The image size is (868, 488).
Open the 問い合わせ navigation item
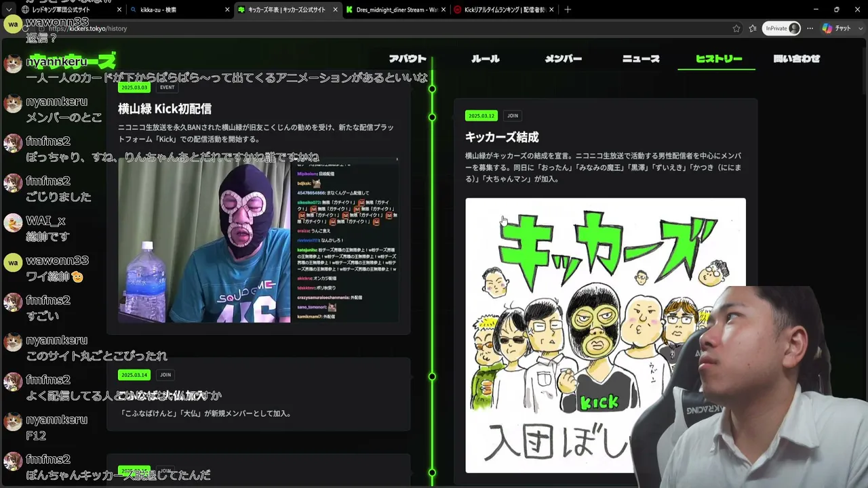tap(797, 59)
